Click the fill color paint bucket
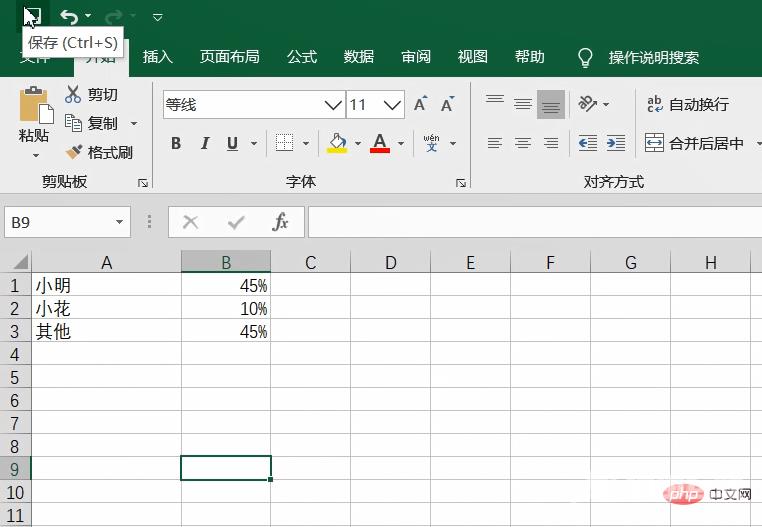 (x=337, y=143)
